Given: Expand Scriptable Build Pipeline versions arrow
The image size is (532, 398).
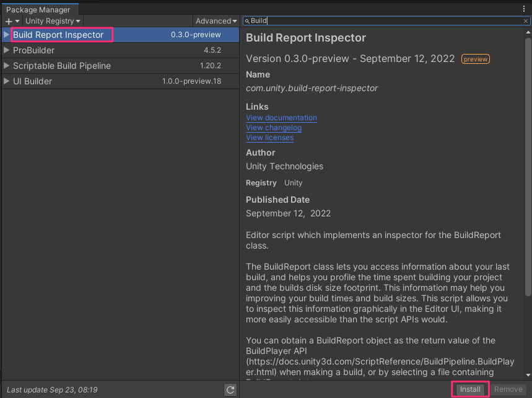Looking at the screenshot, I should click(6, 66).
